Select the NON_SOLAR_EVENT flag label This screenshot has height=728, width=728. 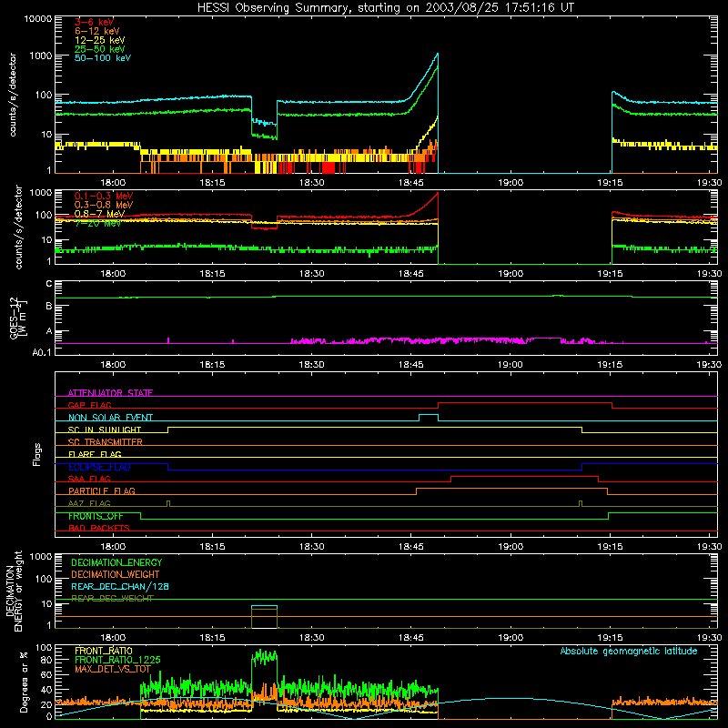tap(110, 418)
